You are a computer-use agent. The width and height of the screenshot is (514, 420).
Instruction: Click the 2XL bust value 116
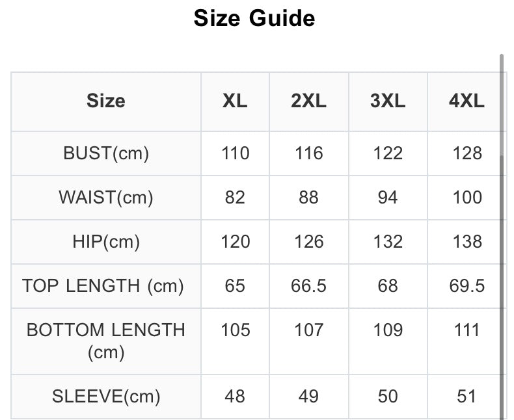pos(308,153)
